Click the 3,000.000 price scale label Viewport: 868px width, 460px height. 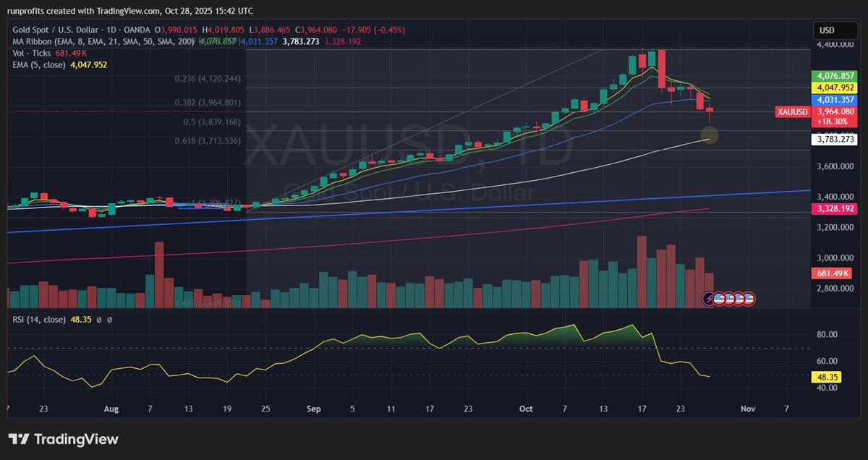[835, 257]
